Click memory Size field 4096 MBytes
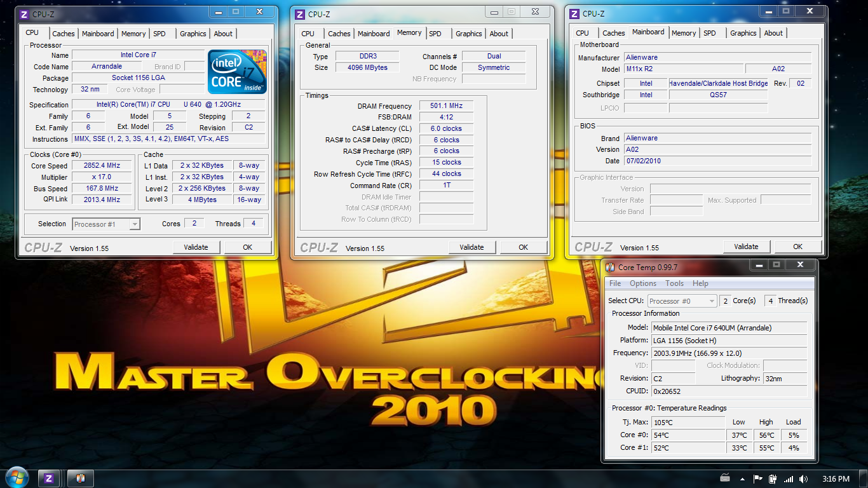 367,67
